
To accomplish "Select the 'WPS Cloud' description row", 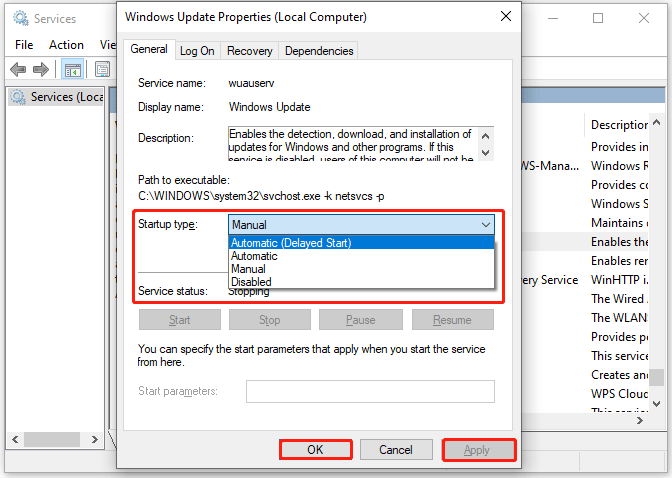I will (x=619, y=394).
